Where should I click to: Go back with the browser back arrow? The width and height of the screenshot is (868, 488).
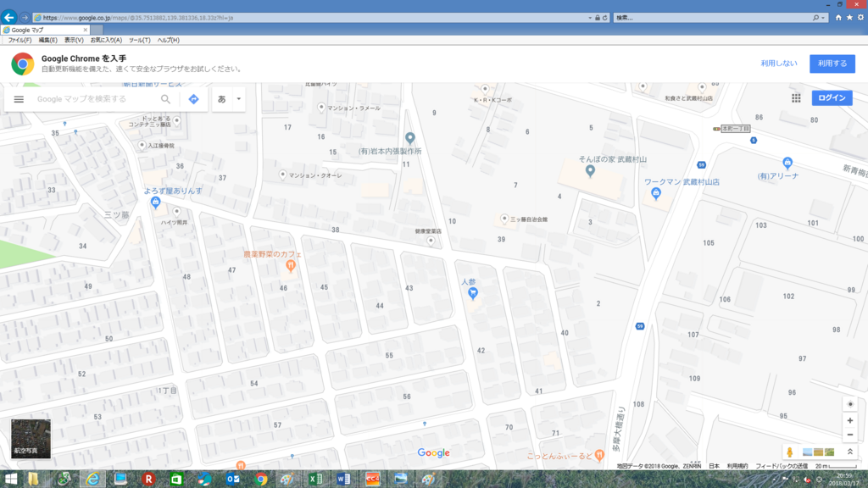(8, 17)
